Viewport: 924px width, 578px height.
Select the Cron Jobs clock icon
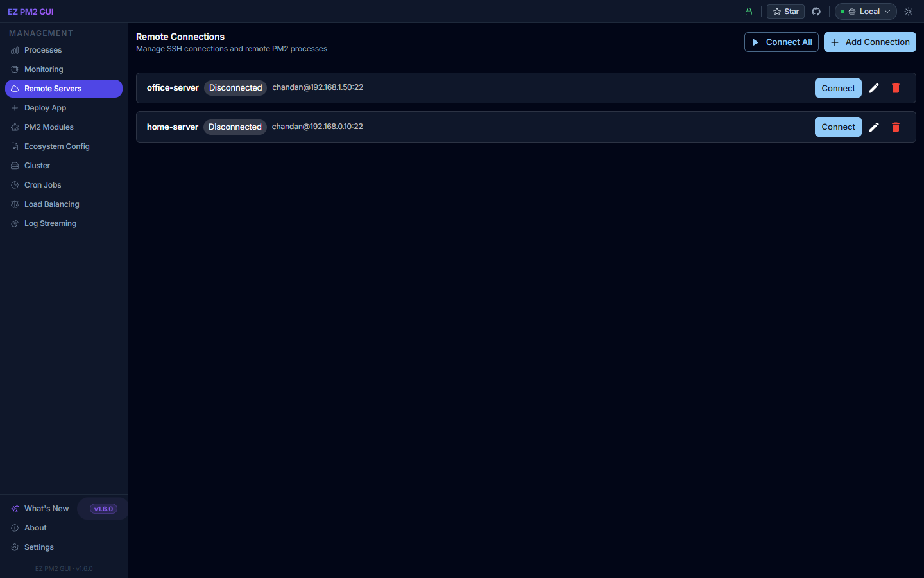tap(14, 185)
